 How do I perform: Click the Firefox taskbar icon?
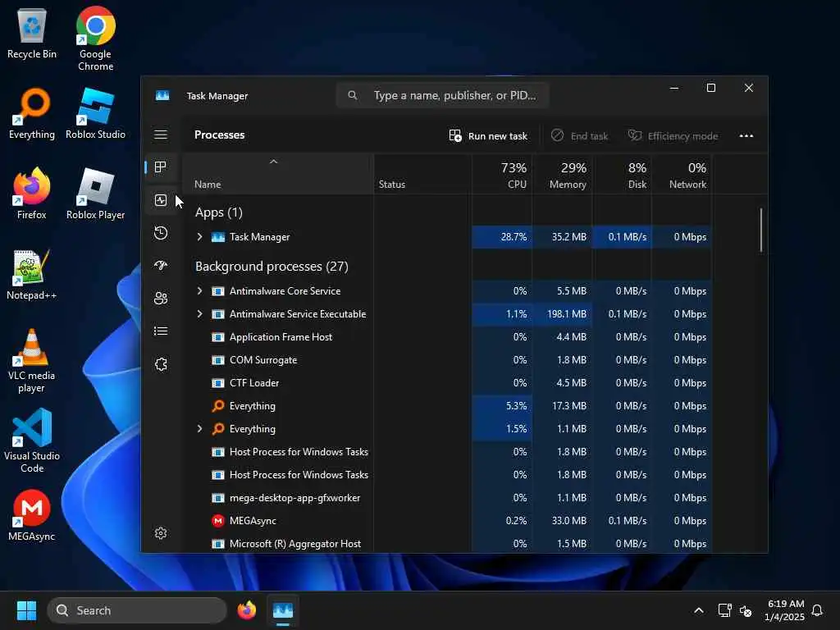tap(246, 610)
